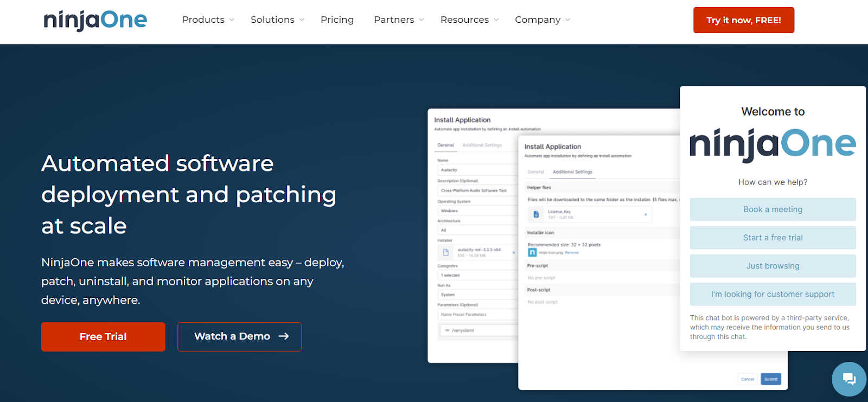868x402 pixels.
Task: Open the Solutions menu
Action: 272,20
